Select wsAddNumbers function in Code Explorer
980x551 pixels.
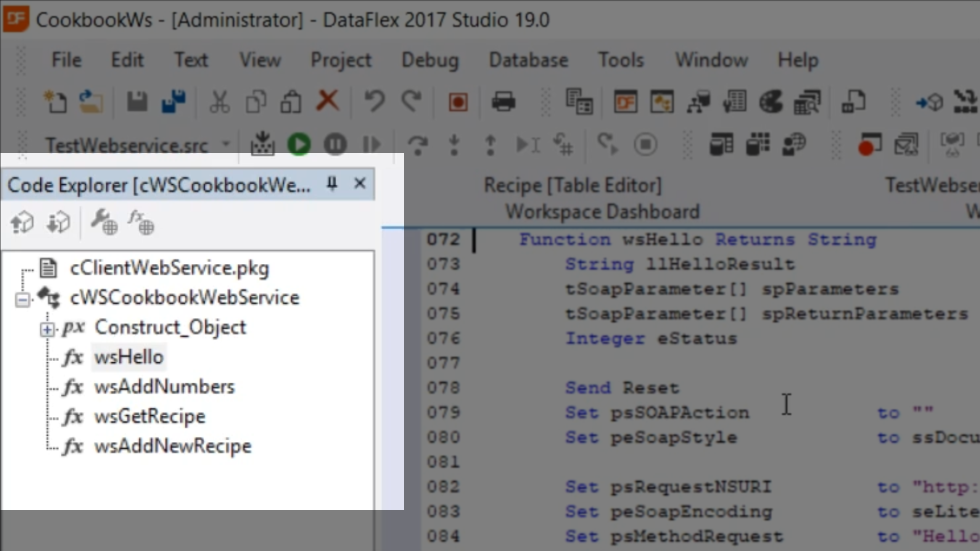click(164, 387)
